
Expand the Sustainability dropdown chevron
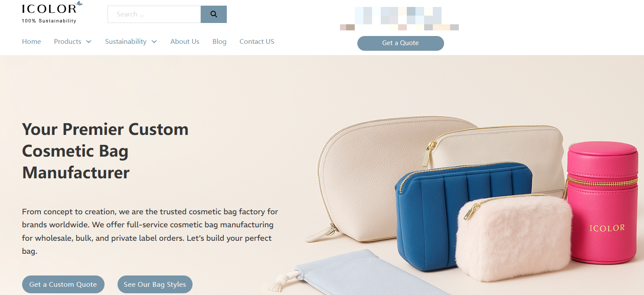(x=154, y=42)
